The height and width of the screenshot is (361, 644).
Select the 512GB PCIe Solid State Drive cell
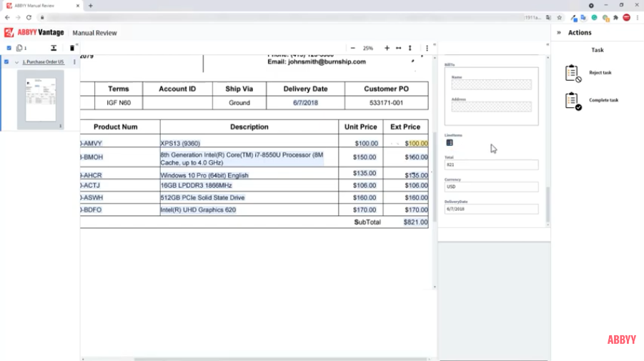coord(202,197)
